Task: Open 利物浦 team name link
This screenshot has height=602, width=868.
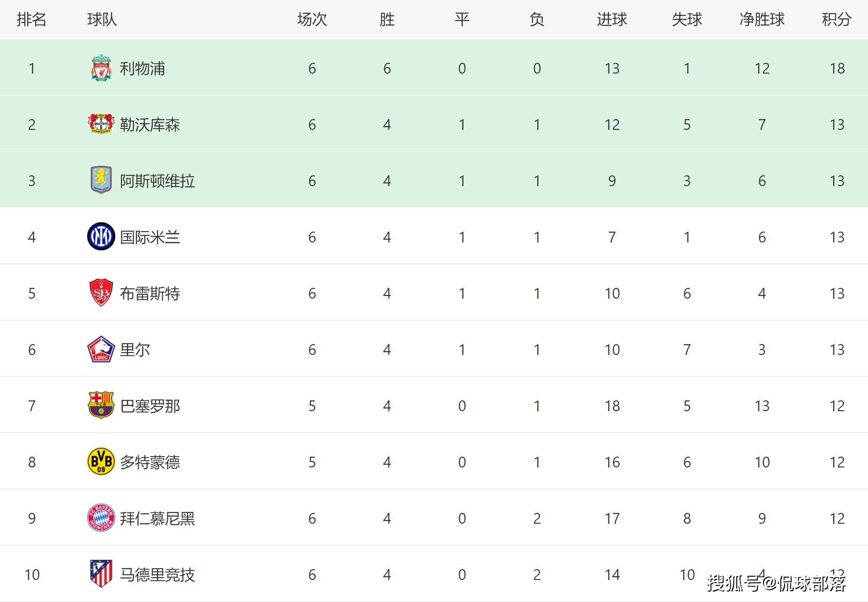Action: (142, 68)
